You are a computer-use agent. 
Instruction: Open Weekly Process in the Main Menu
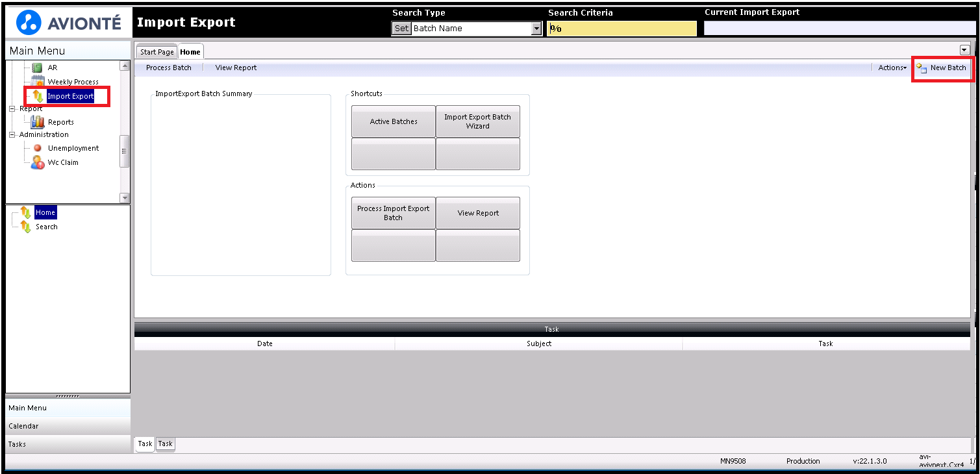pyautogui.click(x=73, y=82)
